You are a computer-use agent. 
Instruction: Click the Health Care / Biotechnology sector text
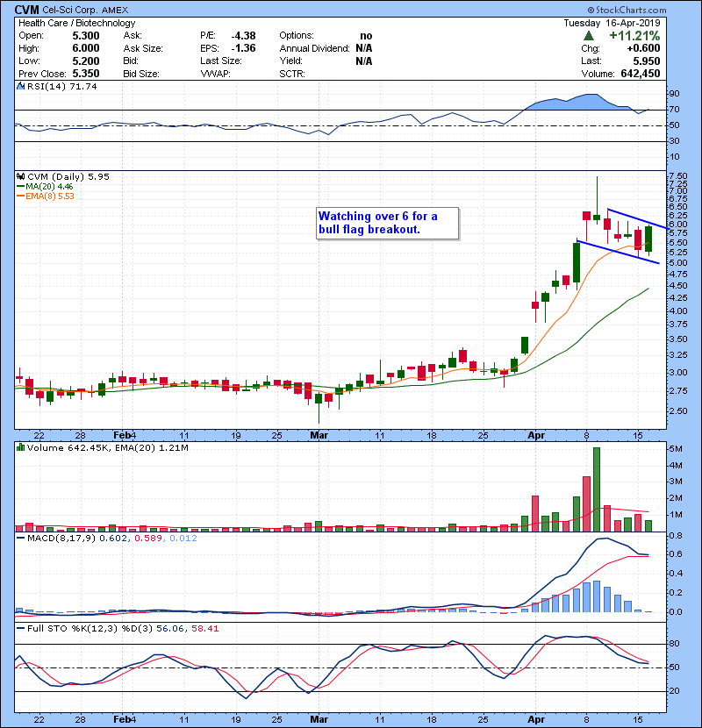[x=77, y=23]
